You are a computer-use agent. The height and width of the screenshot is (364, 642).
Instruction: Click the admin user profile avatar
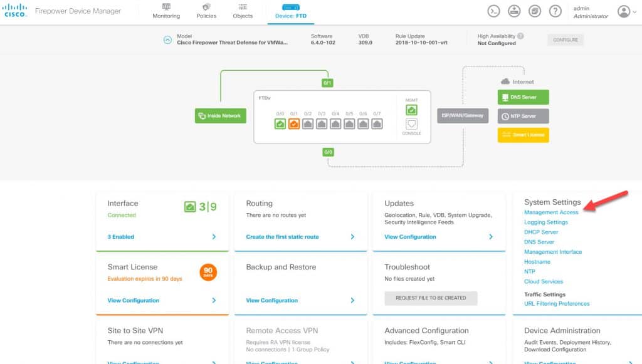(x=624, y=11)
